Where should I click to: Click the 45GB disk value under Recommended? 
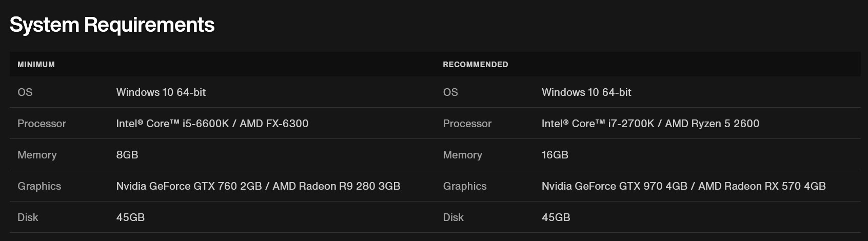[x=556, y=217]
